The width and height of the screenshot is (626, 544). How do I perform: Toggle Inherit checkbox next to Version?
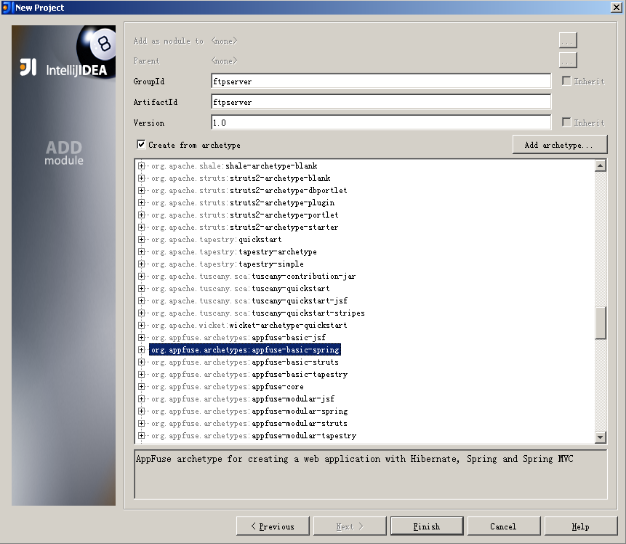click(x=566, y=122)
